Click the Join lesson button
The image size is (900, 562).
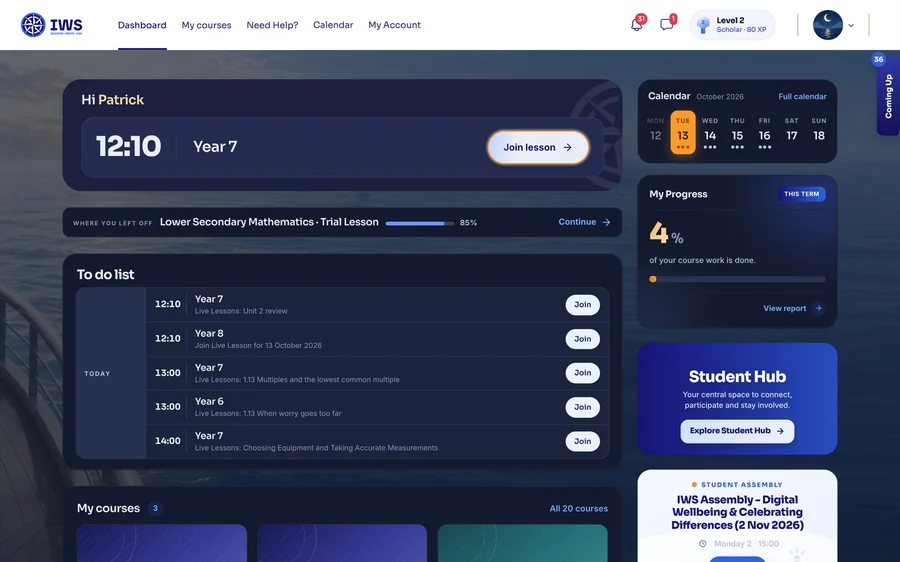538,147
